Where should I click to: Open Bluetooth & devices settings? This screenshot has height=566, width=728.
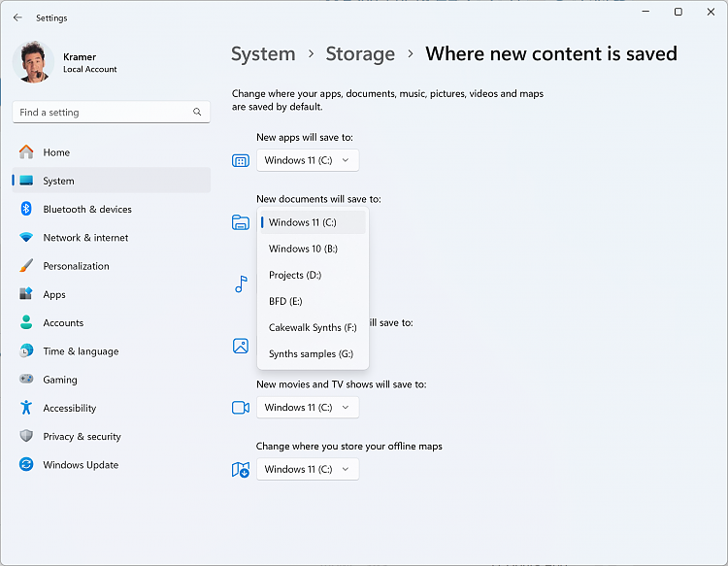(x=111, y=209)
